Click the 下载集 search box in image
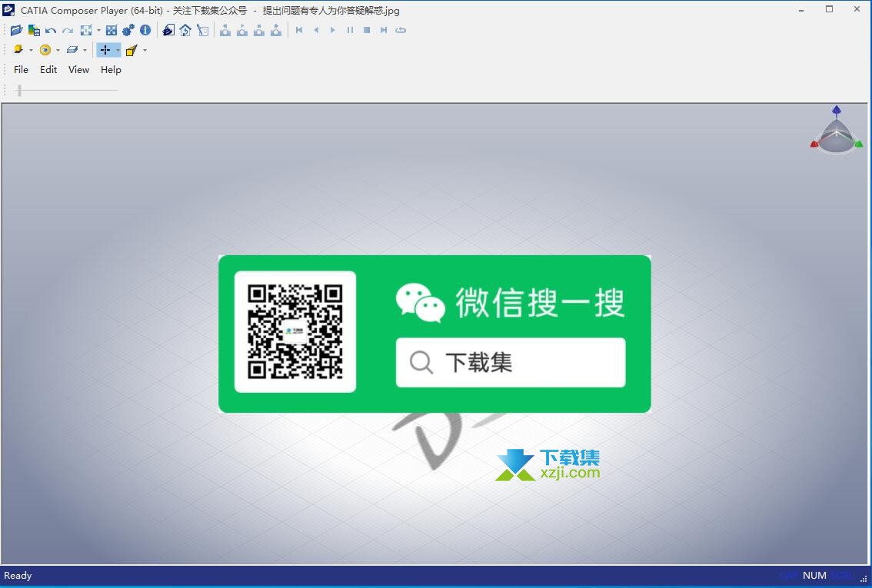The width and height of the screenshot is (872, 588). [511, 363]
